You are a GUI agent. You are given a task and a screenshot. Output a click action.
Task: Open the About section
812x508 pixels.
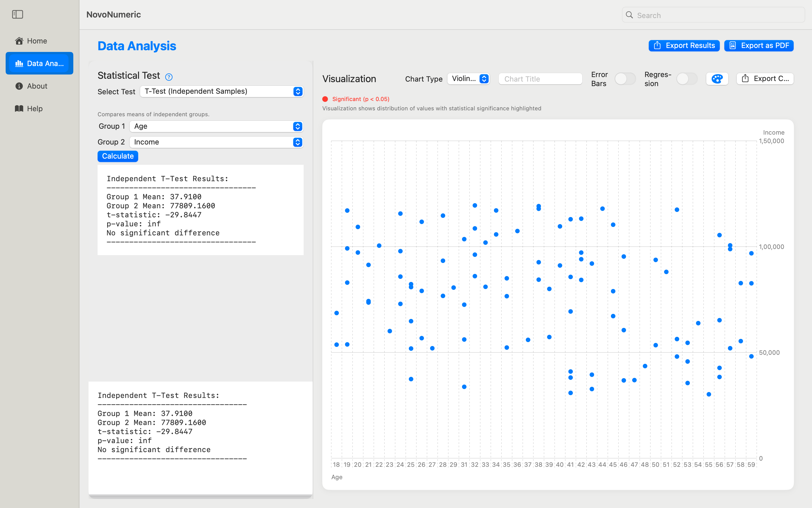tap(39, 86)
